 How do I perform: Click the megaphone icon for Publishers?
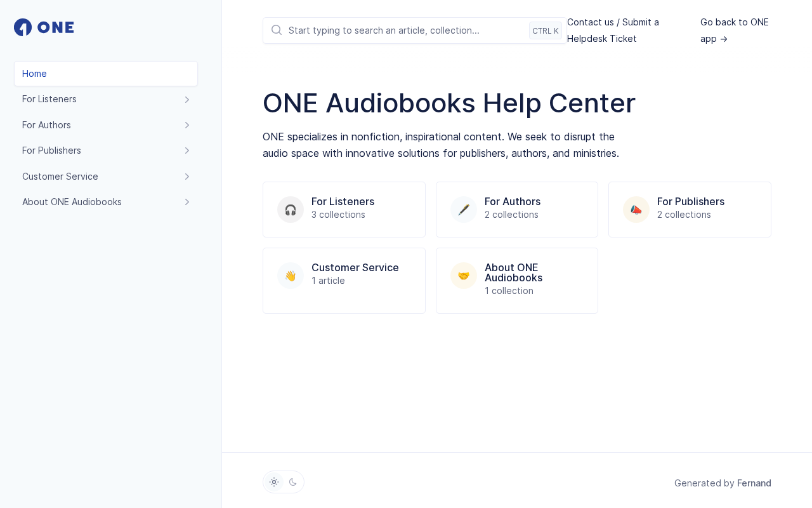click(x=636, y=210)
